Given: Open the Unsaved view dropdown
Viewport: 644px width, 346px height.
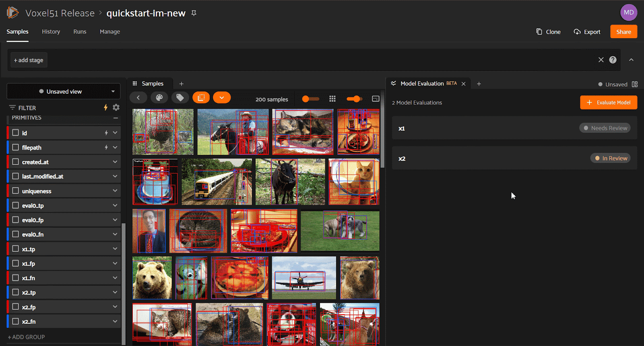Looking at the screenshot, I should pos(64,91).
